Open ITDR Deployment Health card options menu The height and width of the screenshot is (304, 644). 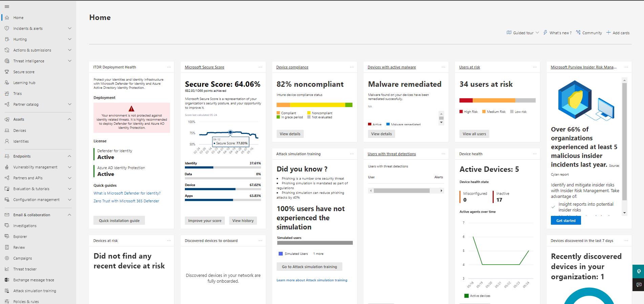pyautogui.click(x=169, y=67)
